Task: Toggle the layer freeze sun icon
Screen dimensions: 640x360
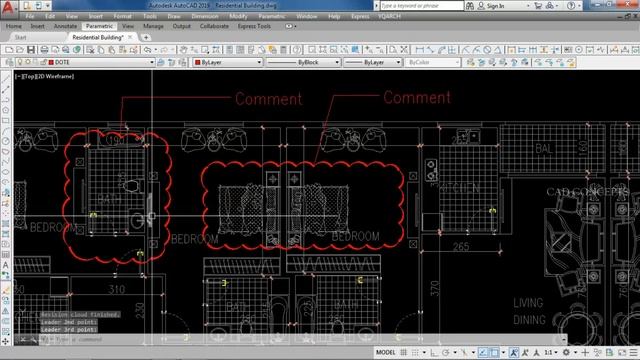Action: click(x=28, y=62)
